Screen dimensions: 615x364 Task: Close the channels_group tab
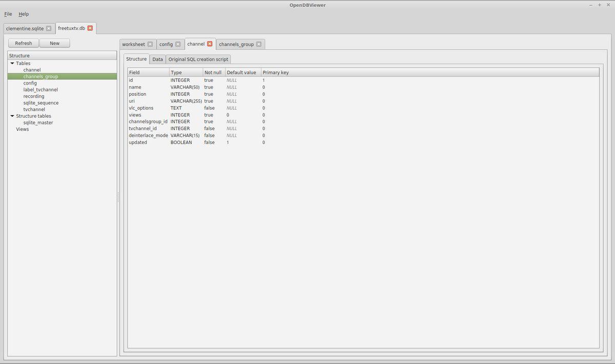(x=259, y=45)
